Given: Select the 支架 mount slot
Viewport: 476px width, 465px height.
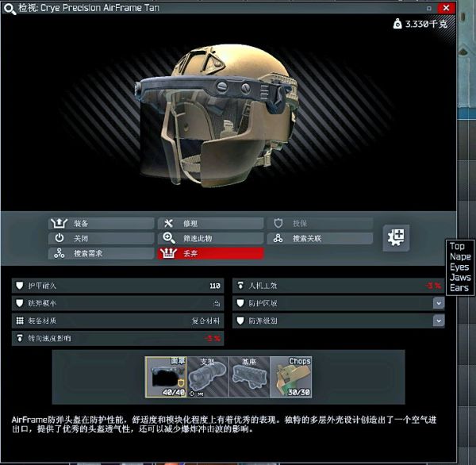Looking at the screenshot, I should pos(207,377).
